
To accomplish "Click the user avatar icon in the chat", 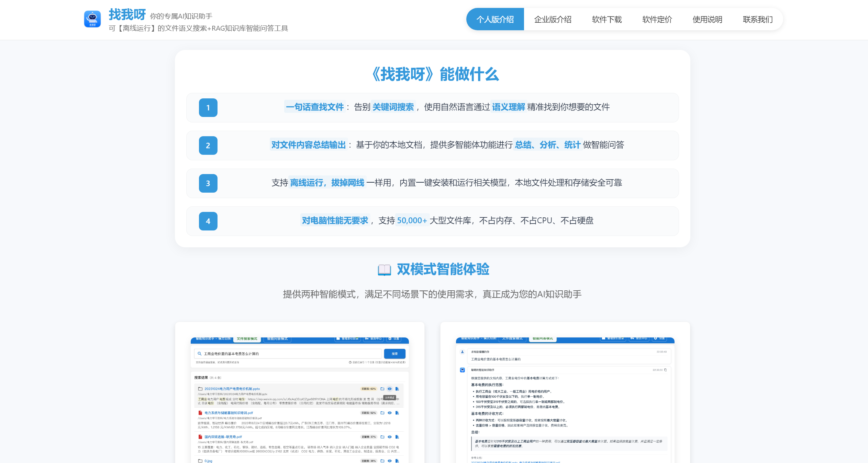I will [x=462, y=351].
